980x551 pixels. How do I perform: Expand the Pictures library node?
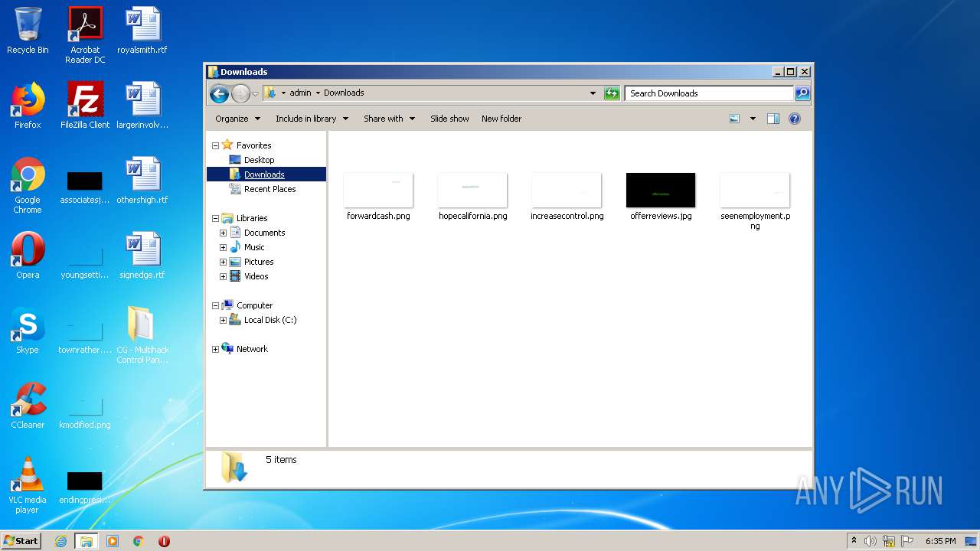click(x=223, y=262)
